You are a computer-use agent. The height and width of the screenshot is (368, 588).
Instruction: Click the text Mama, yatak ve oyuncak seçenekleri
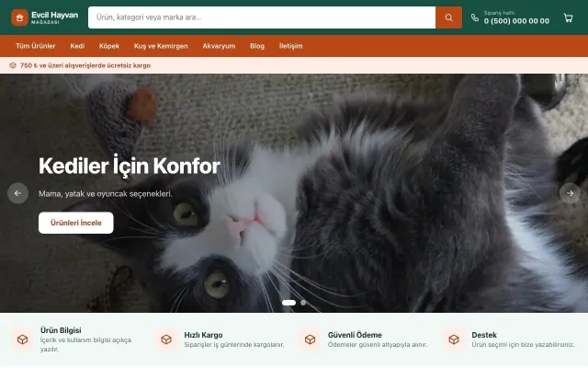click(x=106, y=194)
